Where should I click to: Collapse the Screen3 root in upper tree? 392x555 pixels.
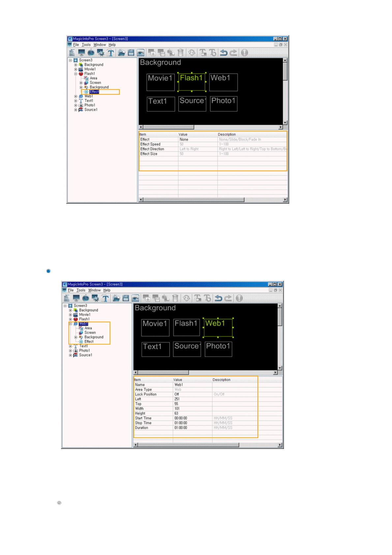click(x=70, y=60)
